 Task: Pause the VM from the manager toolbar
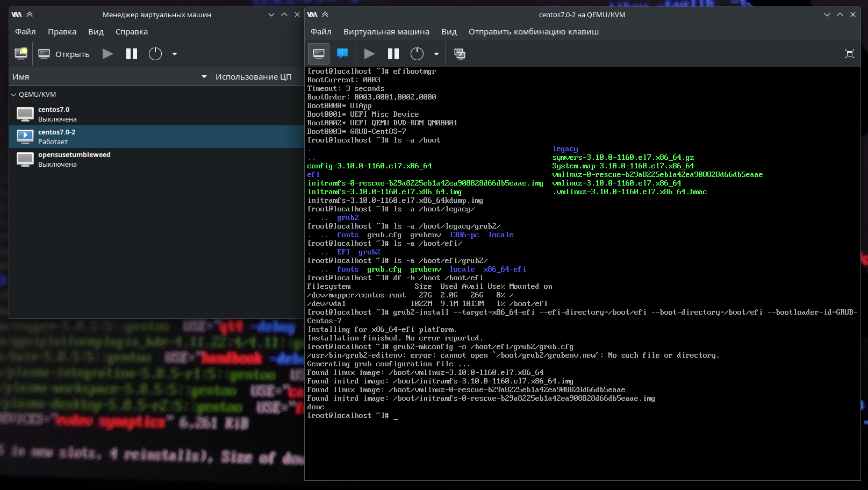click(132, 54)
